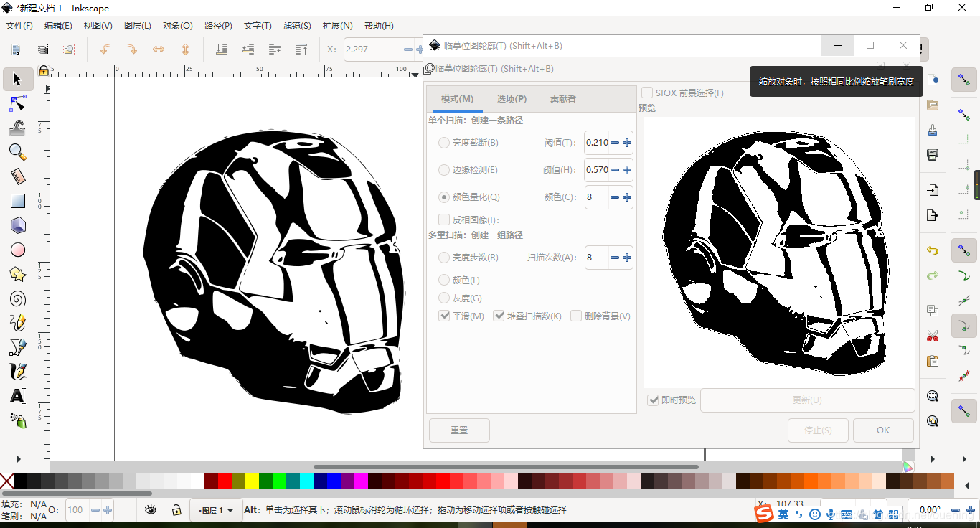Image resolution: width=980 pixels, height=528 pixels.
Task: Toggle the ruler guide lock icon
Action: (44, 70)
